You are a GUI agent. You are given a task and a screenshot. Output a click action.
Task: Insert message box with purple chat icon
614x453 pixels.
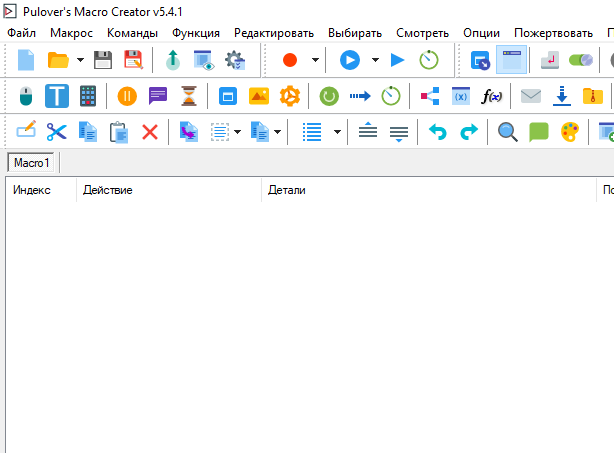[158, 96]
